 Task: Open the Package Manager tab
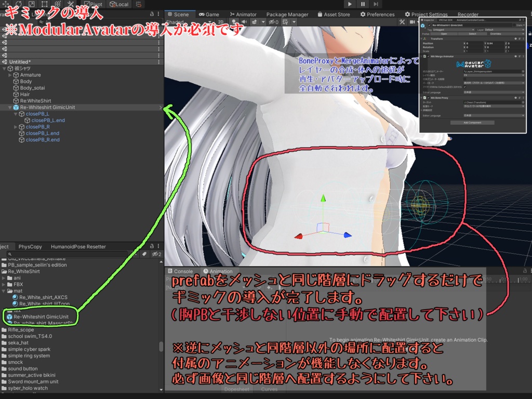(x=287, y=14)
